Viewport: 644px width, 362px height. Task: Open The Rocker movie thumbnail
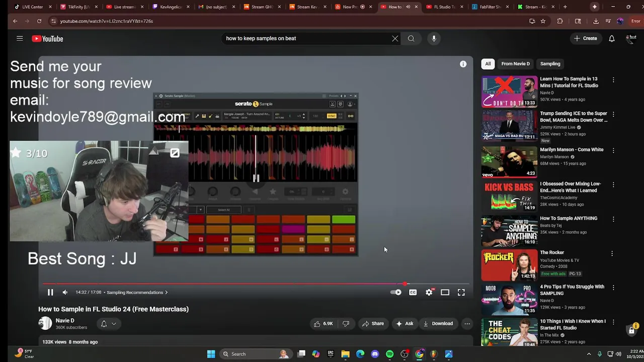click(x=509, y=265)
